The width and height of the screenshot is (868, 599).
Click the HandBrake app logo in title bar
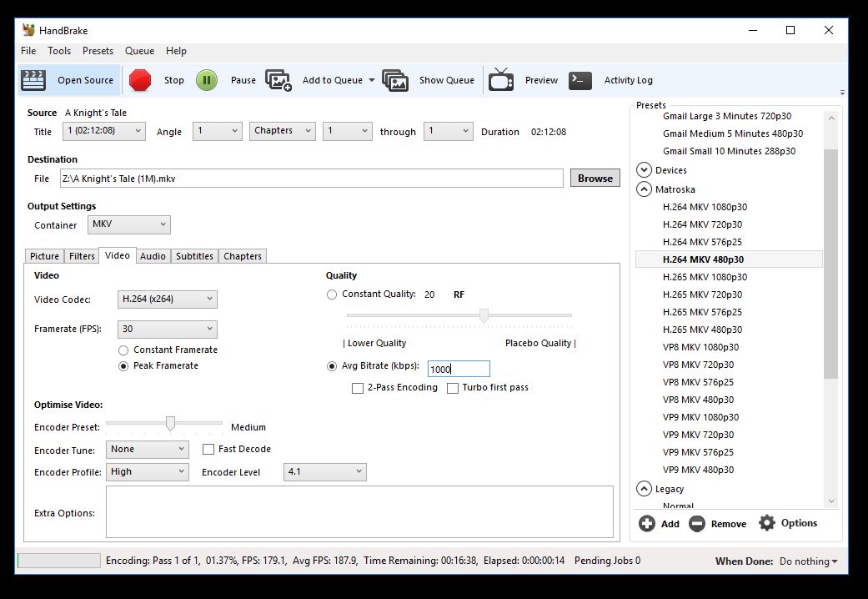click(x=28, y=30)
